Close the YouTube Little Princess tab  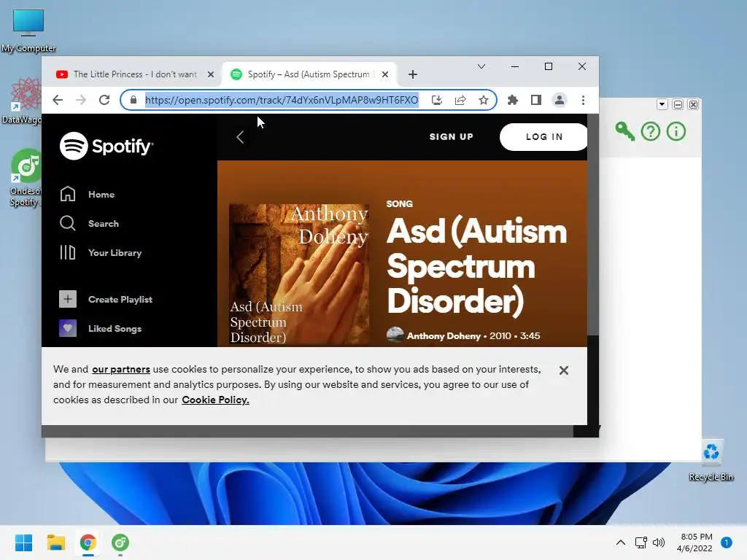211,74
